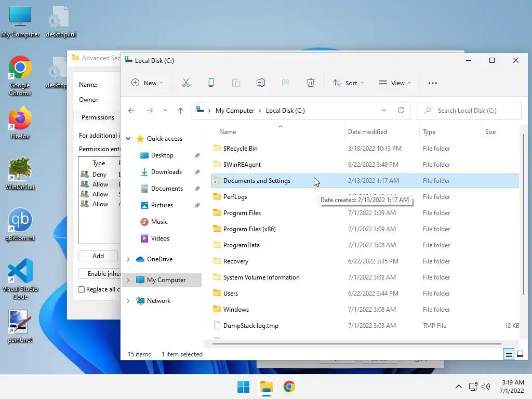This screenshot has width=532, height=399.
Task: Open the View dropdown menu
Action: pyautogui.click(x=395, y=83)
